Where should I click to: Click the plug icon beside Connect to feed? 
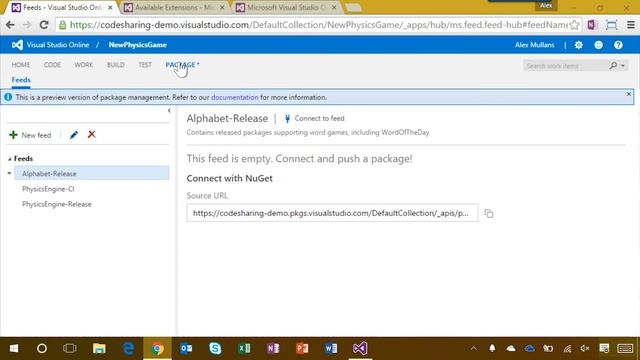click(287, 118)
